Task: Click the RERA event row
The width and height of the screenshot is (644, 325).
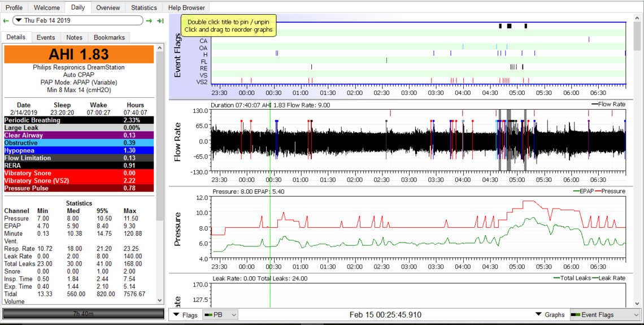Action: point(79,166)
